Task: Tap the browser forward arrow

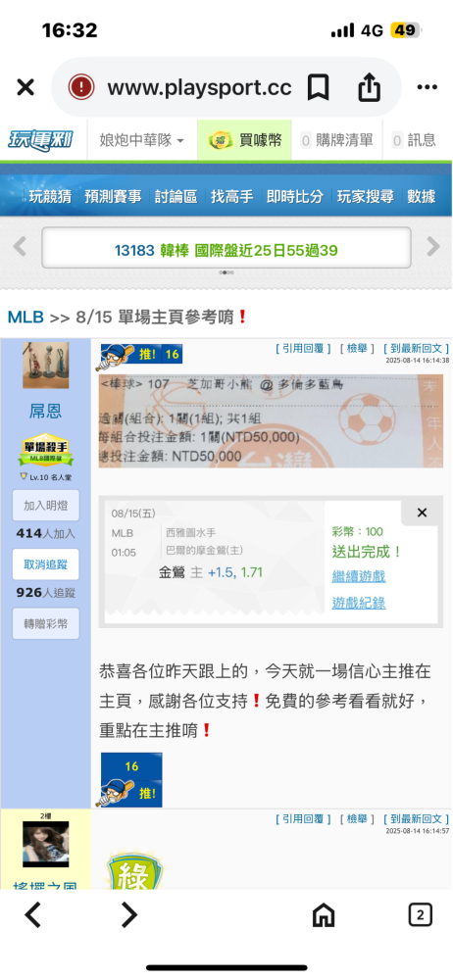Action: 128,915
